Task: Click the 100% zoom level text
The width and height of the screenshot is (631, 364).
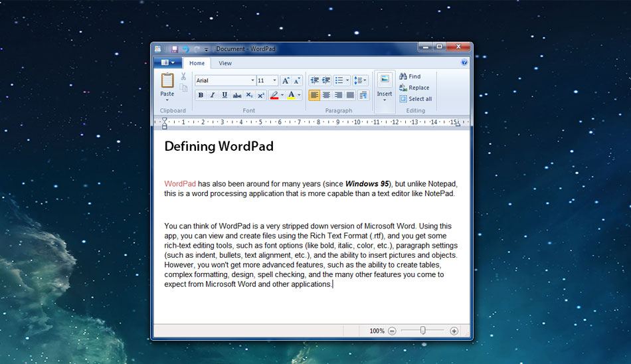Action: coord(377,331)
